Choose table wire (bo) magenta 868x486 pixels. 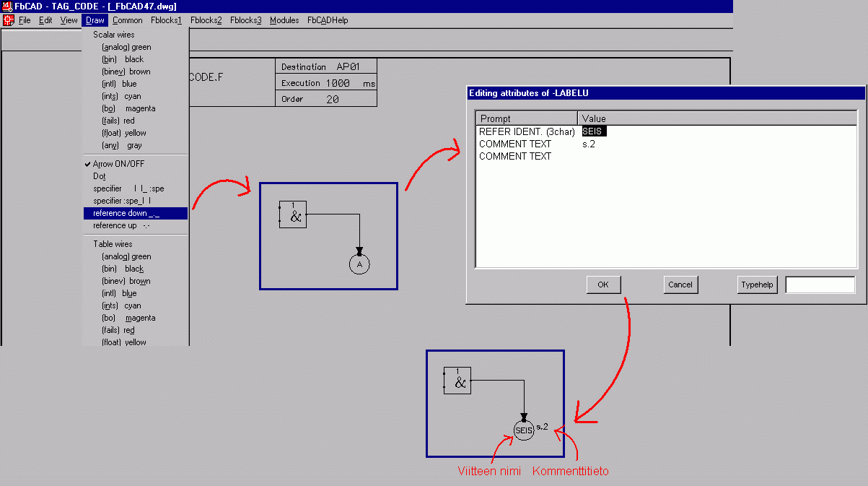(x=128, y=318)
